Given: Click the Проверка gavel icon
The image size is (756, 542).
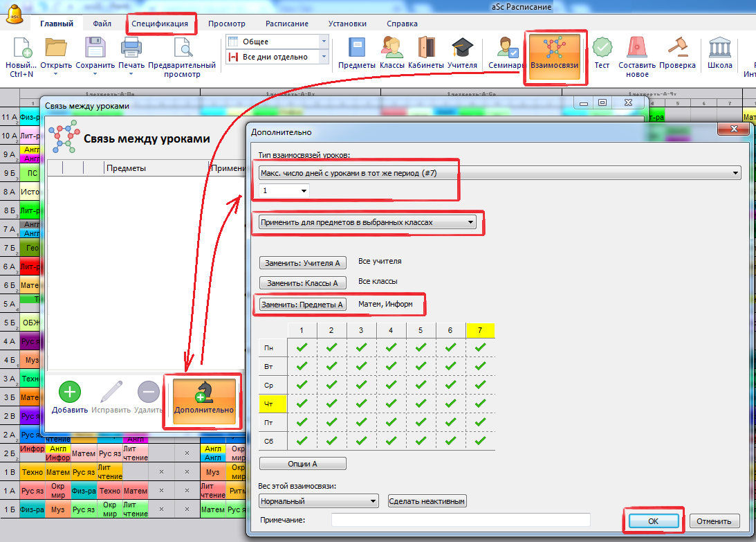Looking at the screenshot, I should [x=676, y=53].
